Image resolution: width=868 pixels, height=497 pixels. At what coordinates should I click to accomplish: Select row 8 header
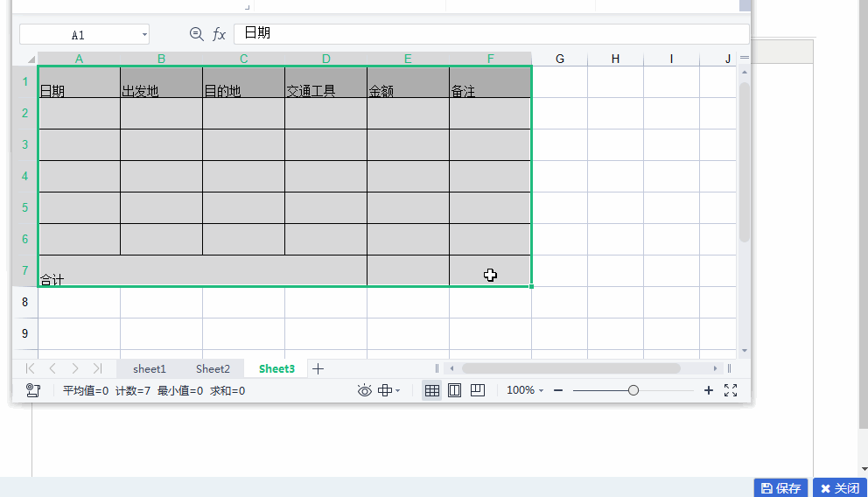click(24, 302)
